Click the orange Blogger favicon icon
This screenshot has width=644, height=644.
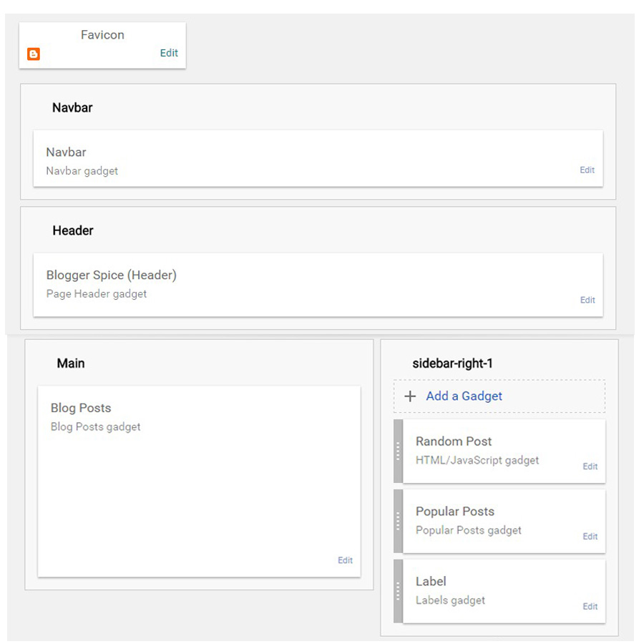tap(33, 54)
